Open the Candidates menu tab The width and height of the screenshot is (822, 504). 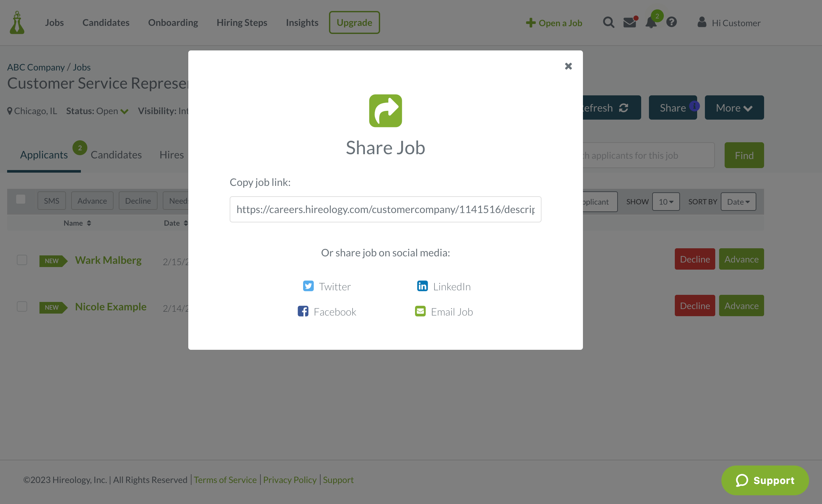point(106,22)
